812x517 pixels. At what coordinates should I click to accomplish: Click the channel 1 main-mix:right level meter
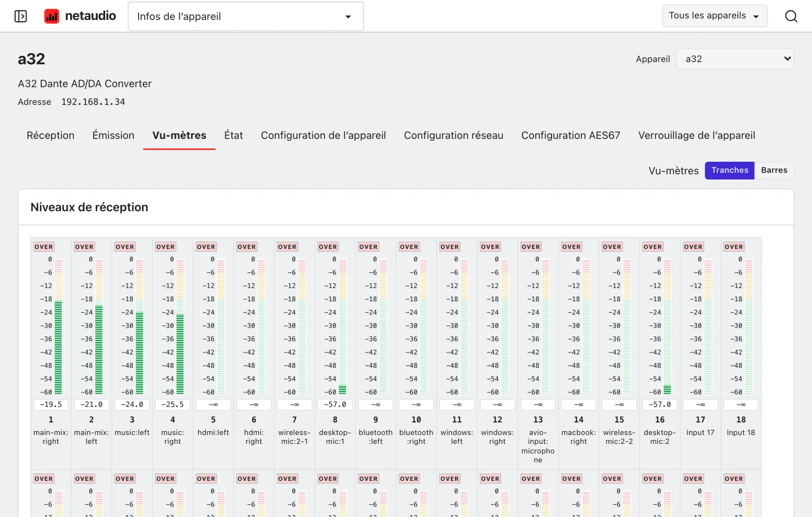click(x=58, y=327)
